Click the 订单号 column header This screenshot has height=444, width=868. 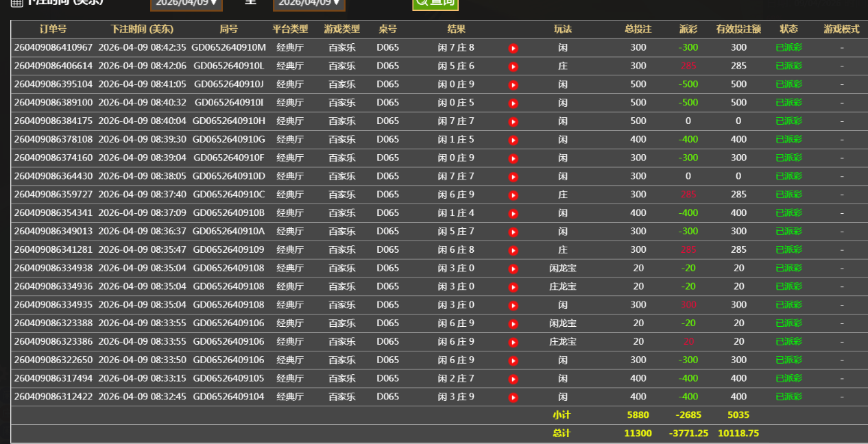[53, 29]
